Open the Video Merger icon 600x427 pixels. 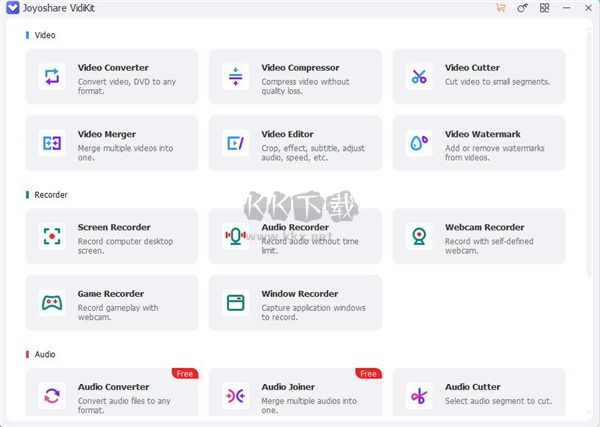coord(52,143)
